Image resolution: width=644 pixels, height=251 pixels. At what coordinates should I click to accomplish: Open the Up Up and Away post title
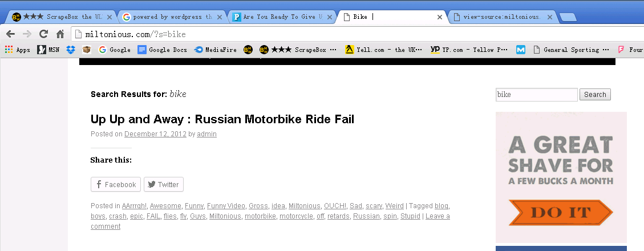pos(222,120)
